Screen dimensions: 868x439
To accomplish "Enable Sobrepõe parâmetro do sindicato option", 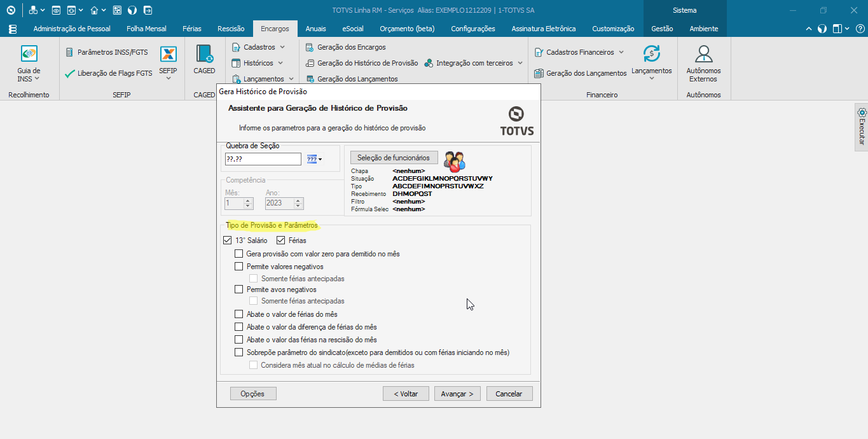I will click(239, 352).
